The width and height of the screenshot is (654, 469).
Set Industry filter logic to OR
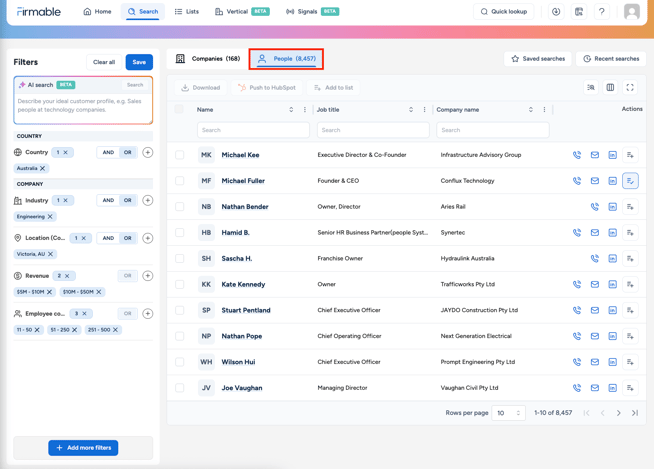coord(128,200)
